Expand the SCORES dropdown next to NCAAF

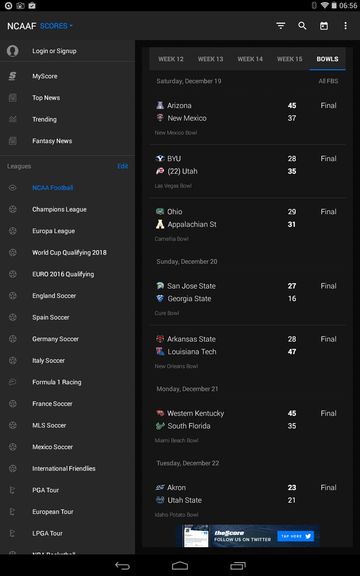[x=56, y=26]
